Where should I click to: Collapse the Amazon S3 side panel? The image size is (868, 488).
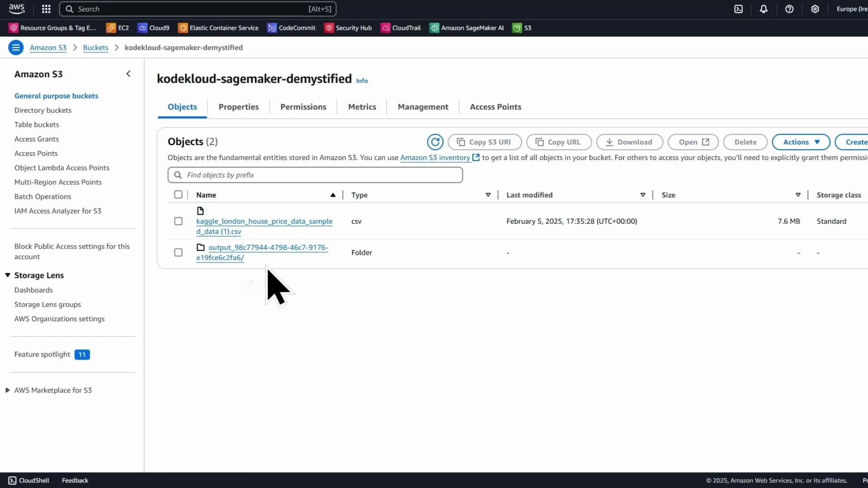coord(128,74)
